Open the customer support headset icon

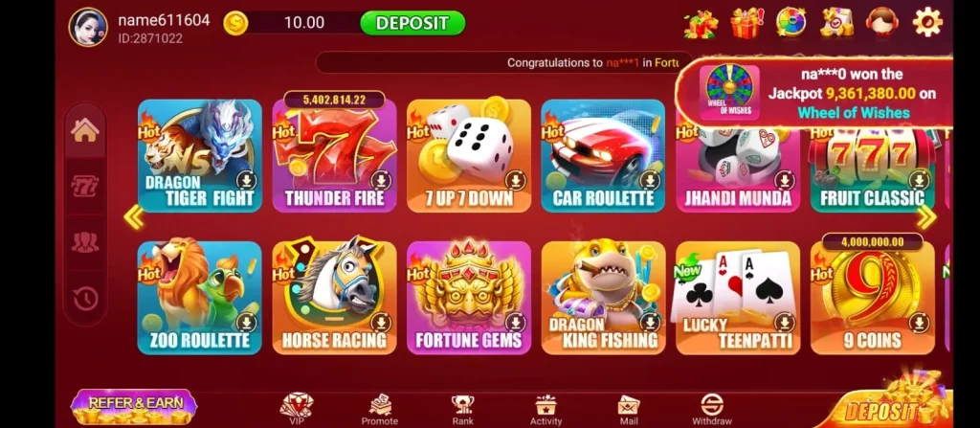(881, 23)
